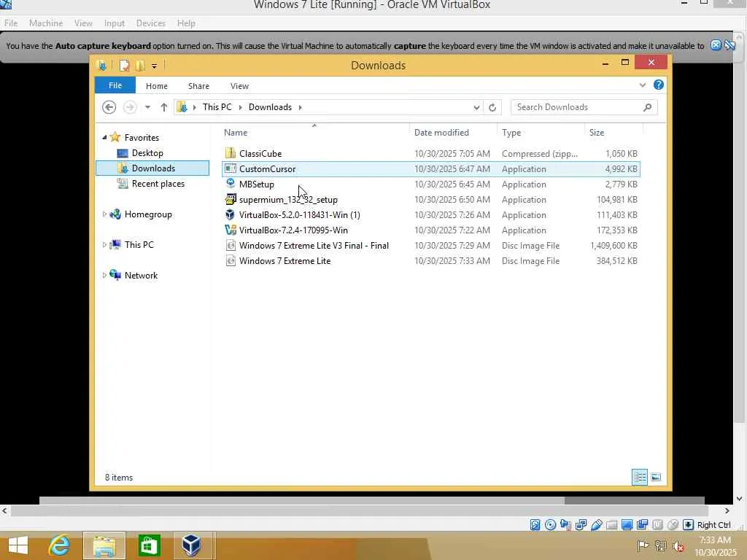Screen dimensions: 747x560
Task: Click the Properties quick access toolbar icon
Action: (124, 65)
